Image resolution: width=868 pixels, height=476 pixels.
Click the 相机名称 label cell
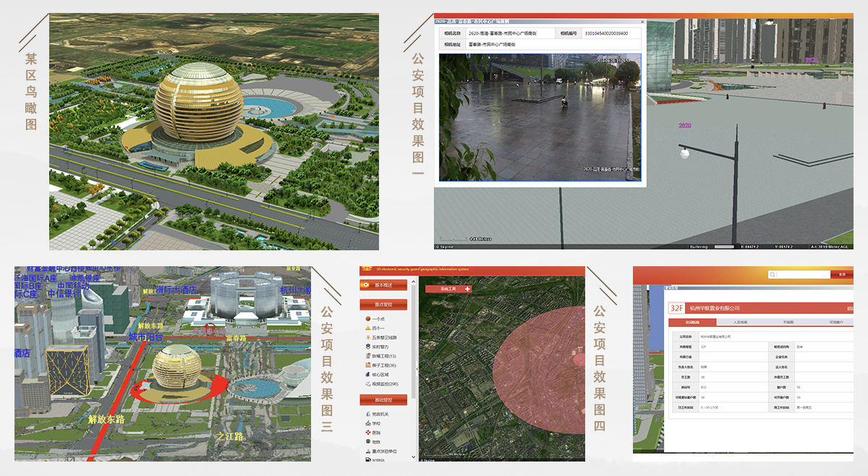coord(451,33)
